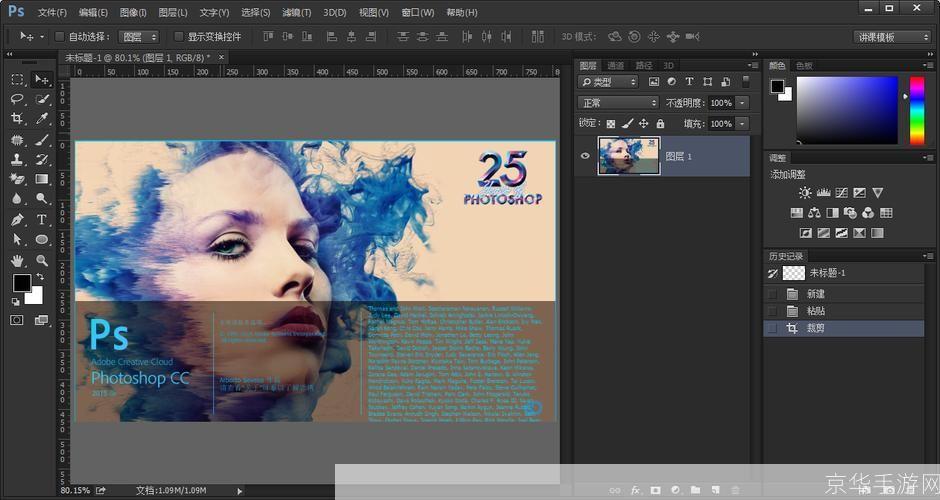This screenshot has width=940, height=500.
Task: Swap foreground and background colors in the toolbox
Action: (40, 276)
